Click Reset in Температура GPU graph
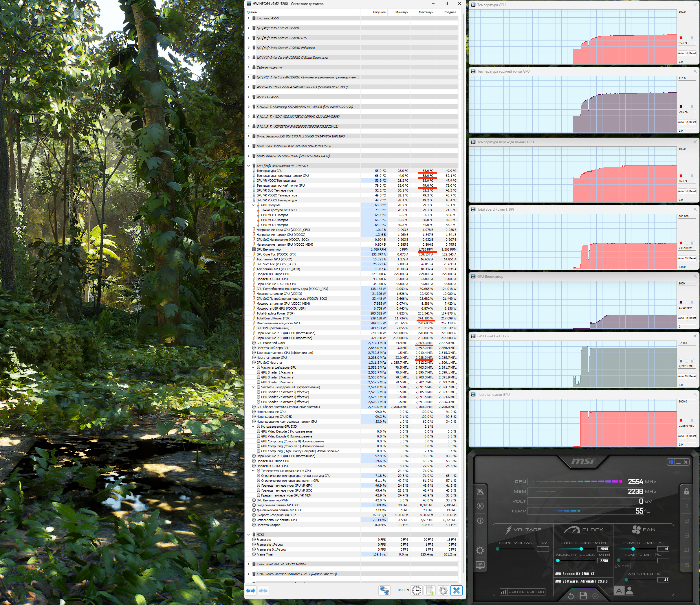Screen dimensions: 700x605 (692, 53)
